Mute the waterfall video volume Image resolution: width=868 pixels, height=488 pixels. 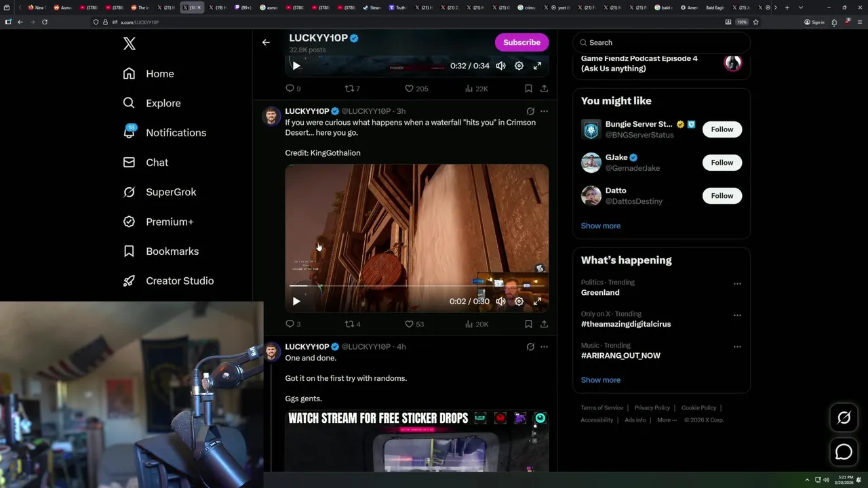500,302
